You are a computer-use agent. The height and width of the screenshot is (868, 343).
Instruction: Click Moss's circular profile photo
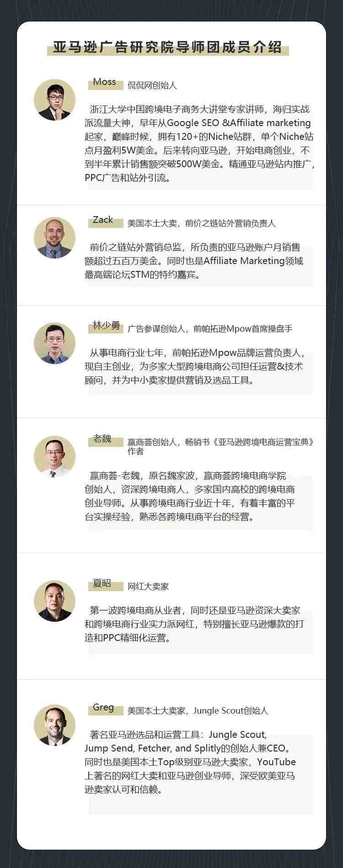[x=54, y=100]
